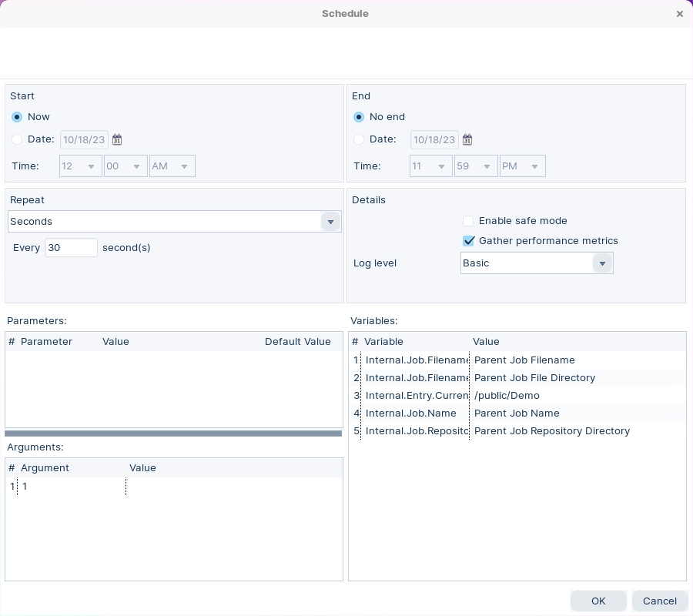Select the /public/Demo value cell
The width and height of the screenshot is (693, 616).
(507, 396)
